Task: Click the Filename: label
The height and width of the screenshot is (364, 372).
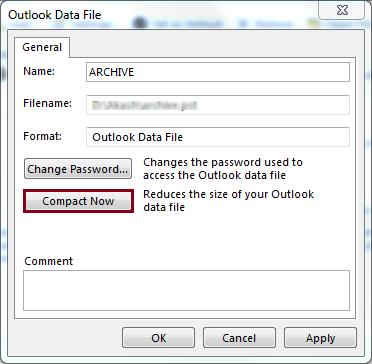Action: (47, 103)
